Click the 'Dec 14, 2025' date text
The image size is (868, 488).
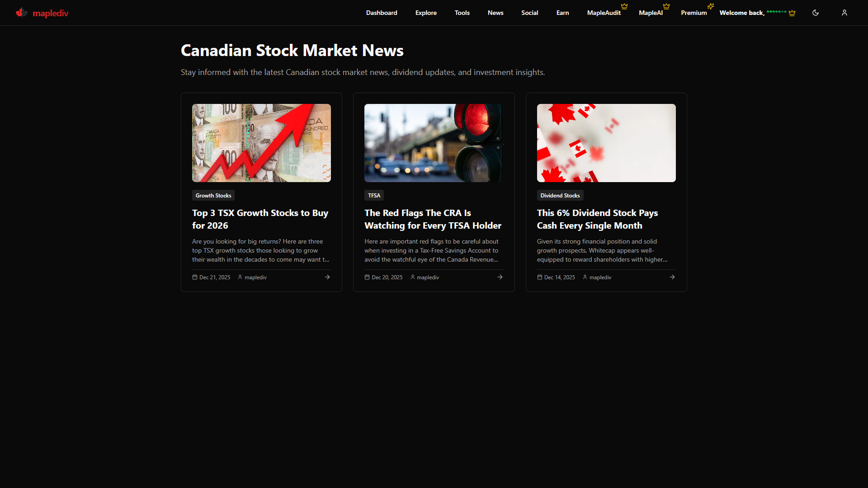click(560, 277)
